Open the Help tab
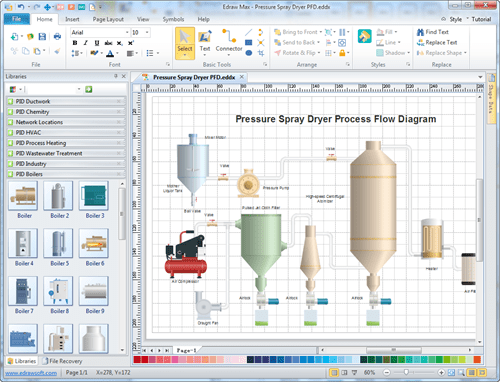500x382 pixels. [203, 19]
